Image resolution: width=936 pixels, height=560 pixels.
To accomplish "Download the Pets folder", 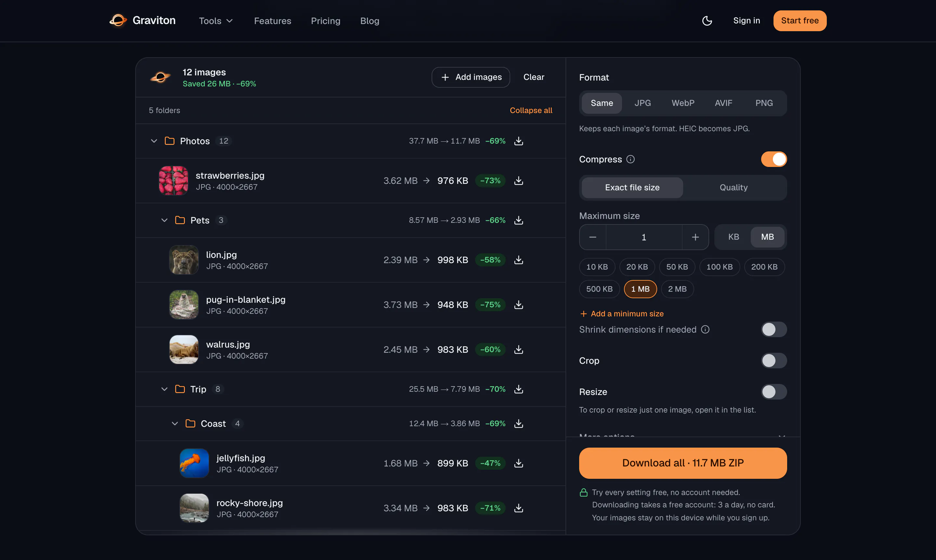I will (x=519, y=220).
